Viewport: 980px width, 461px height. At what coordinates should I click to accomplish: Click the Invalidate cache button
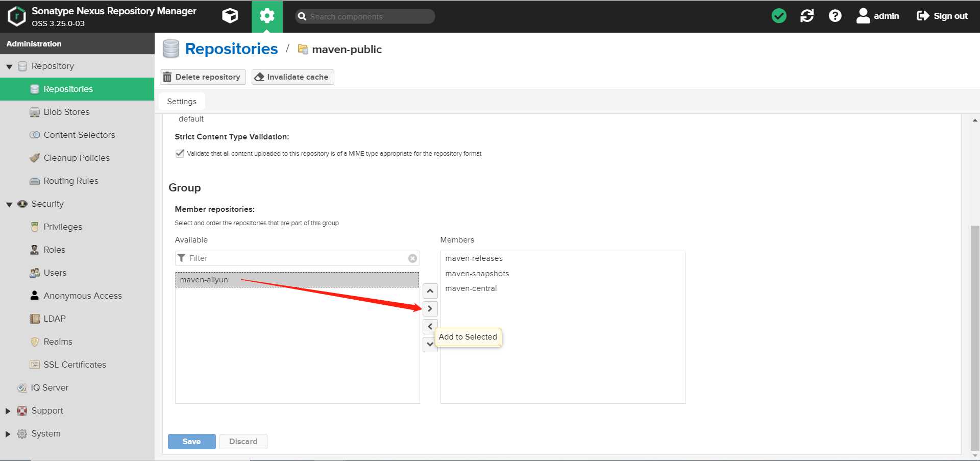[x=293, y=77]
